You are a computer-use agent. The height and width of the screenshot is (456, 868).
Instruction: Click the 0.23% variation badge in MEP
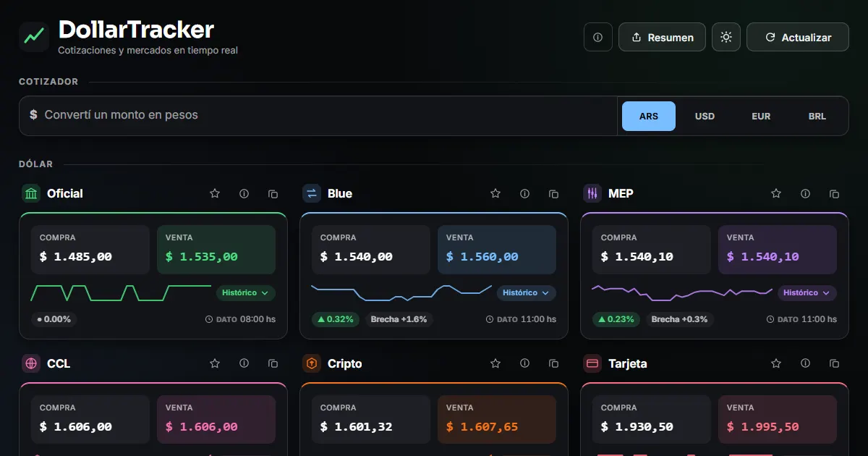point(616,319)
